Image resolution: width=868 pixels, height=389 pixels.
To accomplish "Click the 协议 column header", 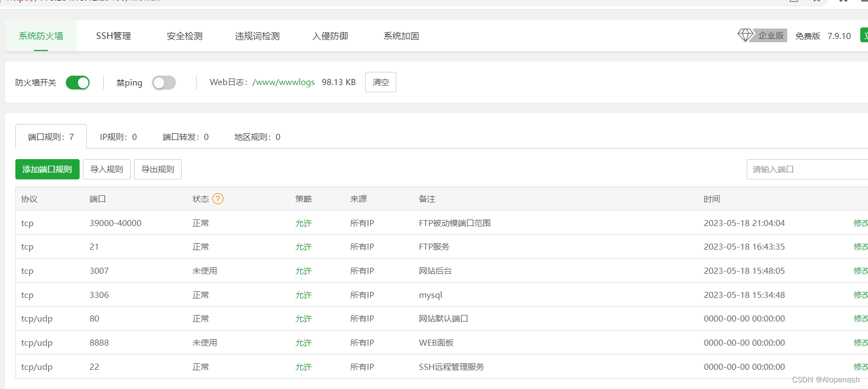I will point(30,199).
